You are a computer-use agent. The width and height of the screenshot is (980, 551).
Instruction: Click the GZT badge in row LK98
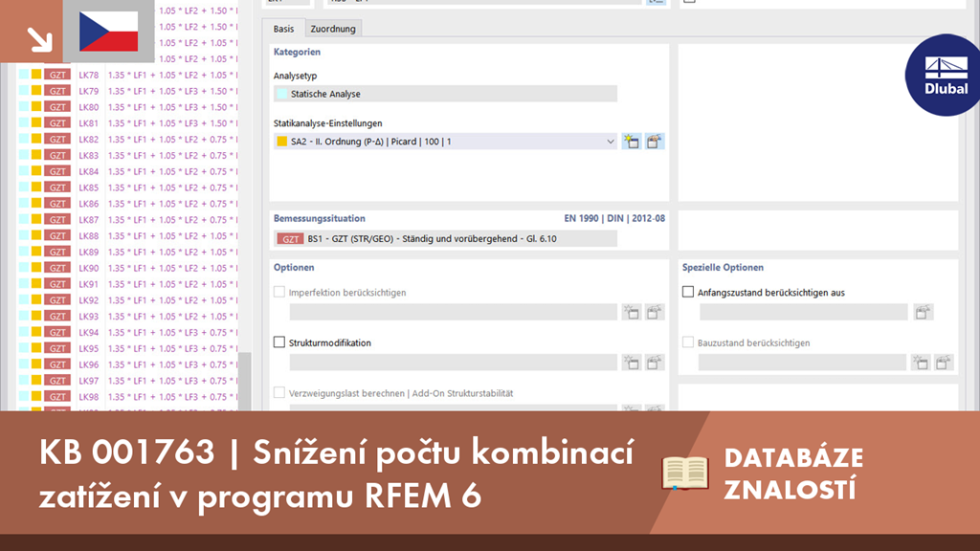pyautogui.click(x=57, y=397)
